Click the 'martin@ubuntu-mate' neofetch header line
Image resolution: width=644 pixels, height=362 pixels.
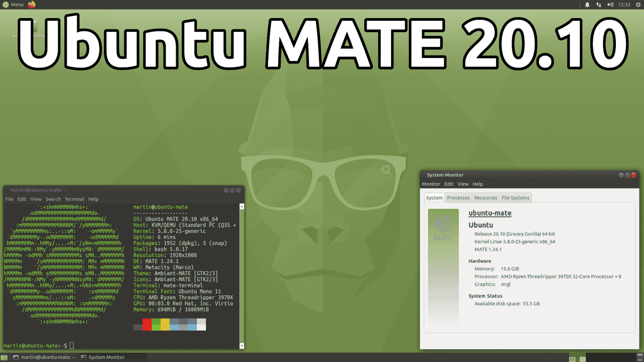161,207
